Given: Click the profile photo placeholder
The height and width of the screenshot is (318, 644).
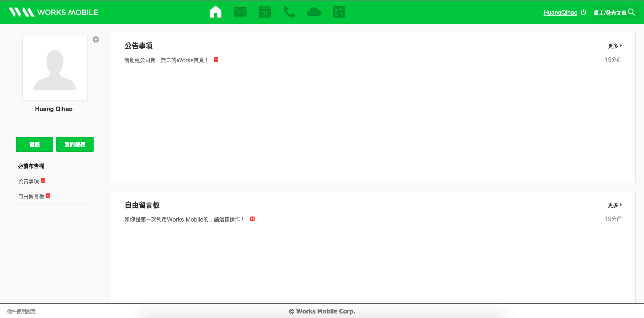Looking at the screenshot, I should tap(55, 68).
